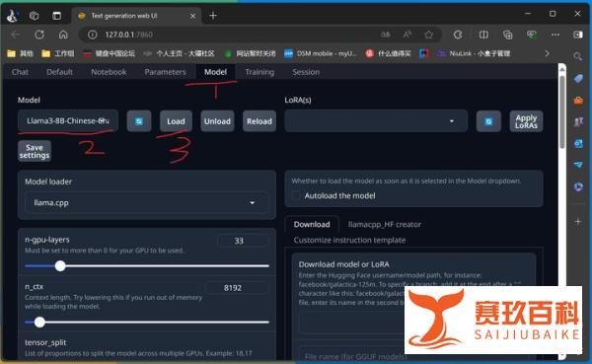Image resolution: width=592 pixels, height=364 pixels.
Task: Open the Parameters tab
Action: [166, 72]
